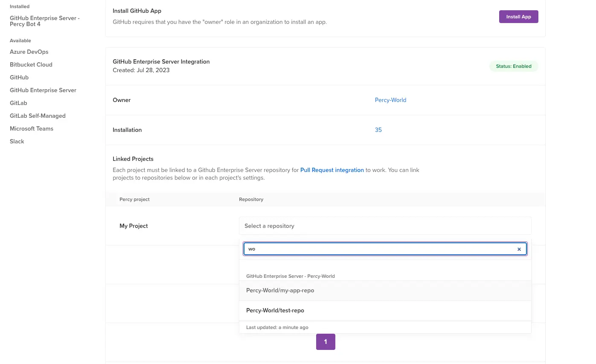Choose the Percy-World/my-app-repo option
The width and height of the screenshot is (596, 364).
[x=280, y=291]
